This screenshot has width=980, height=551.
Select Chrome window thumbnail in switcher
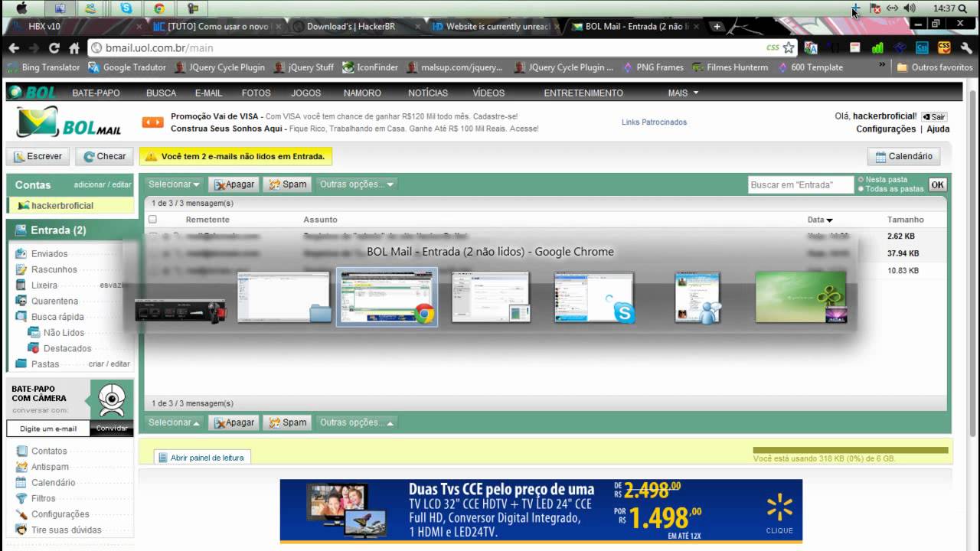pos(387,297)
